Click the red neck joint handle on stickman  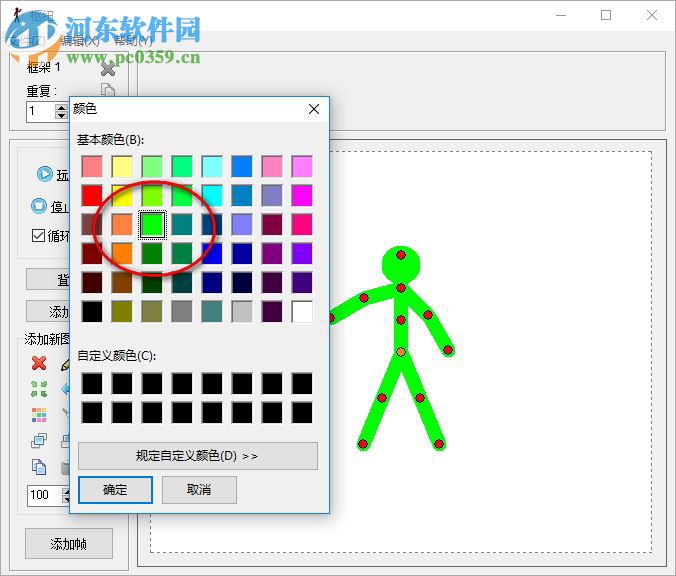click(401, 288)
